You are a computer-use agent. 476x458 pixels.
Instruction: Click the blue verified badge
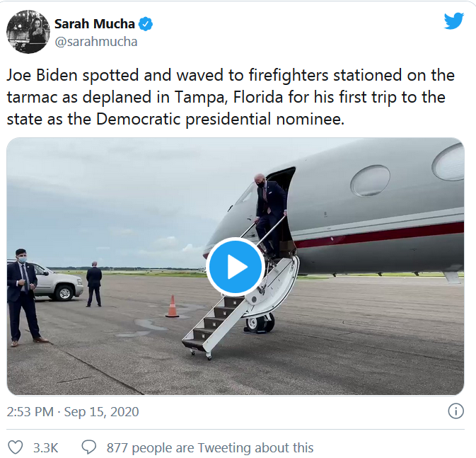(146, 24)
